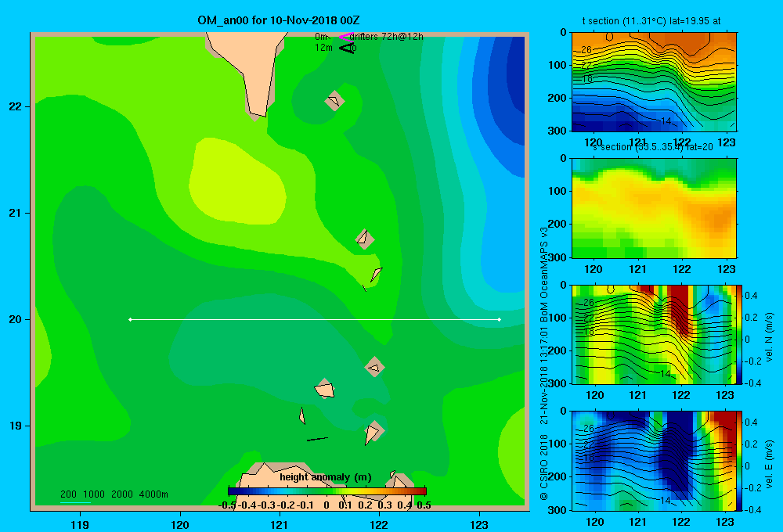Click the '0m' drifter legend label
This screenshot has height=532, width=783.
click(321, 37)
